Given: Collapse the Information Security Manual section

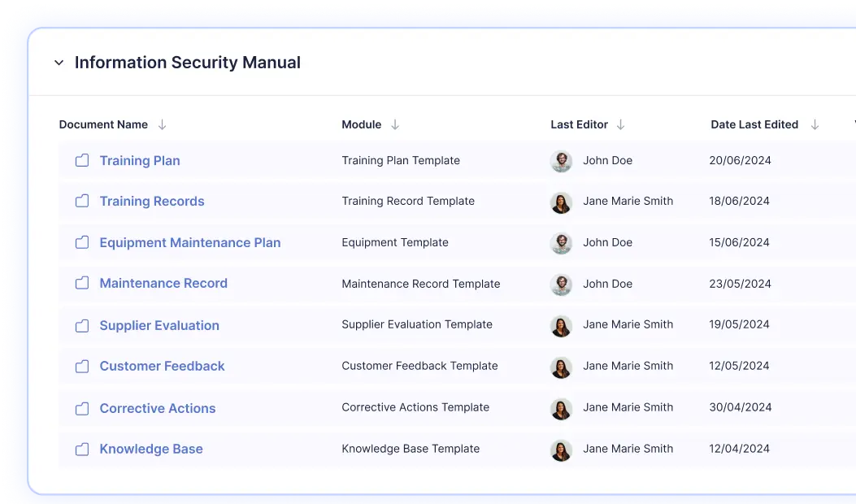Looking at the screenshot, I should pyautogui.click(x=59, y=63).
